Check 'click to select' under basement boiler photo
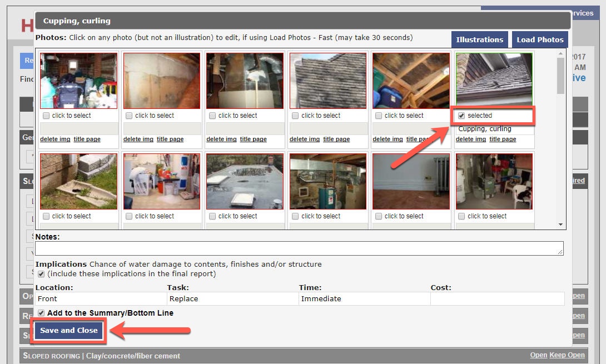606x364 pixels. (x=295, y=216)
